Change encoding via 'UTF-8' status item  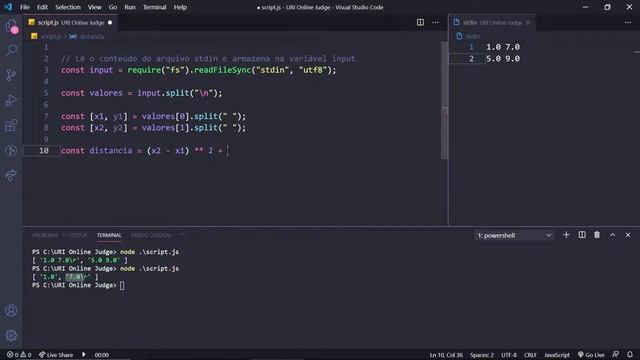tap(509, 355)
